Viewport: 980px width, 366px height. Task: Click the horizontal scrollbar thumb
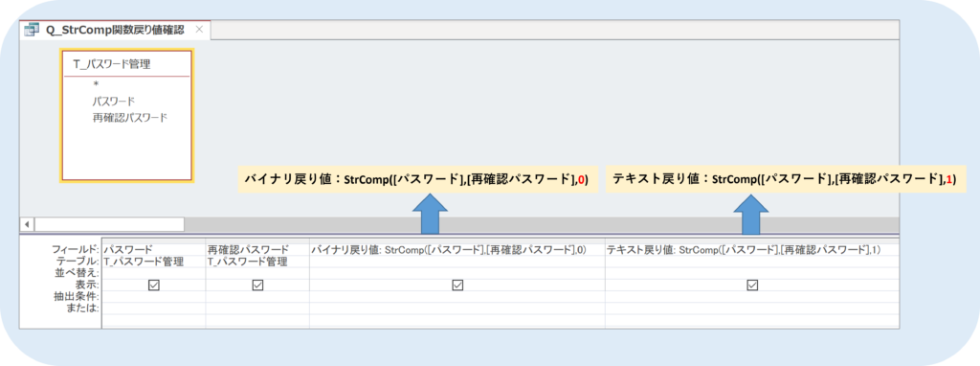tap(109, 224)
